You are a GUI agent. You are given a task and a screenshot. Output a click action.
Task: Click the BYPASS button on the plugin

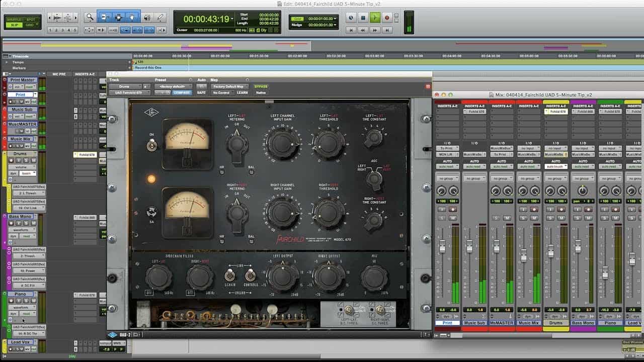click(x=261, y=86)
